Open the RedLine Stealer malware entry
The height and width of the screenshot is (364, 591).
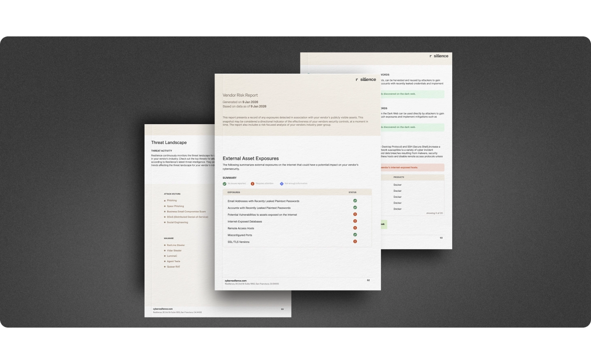pos(176,245)
